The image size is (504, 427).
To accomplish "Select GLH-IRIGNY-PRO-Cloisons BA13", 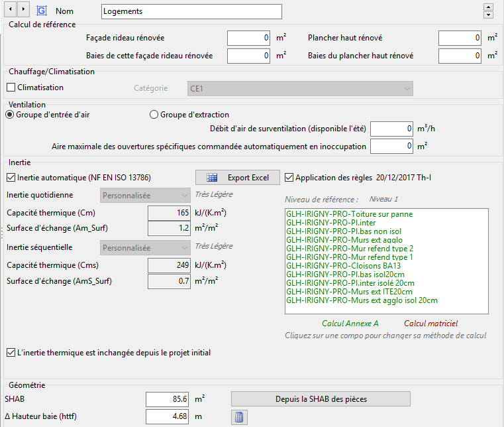I will [x=343, y=266].
